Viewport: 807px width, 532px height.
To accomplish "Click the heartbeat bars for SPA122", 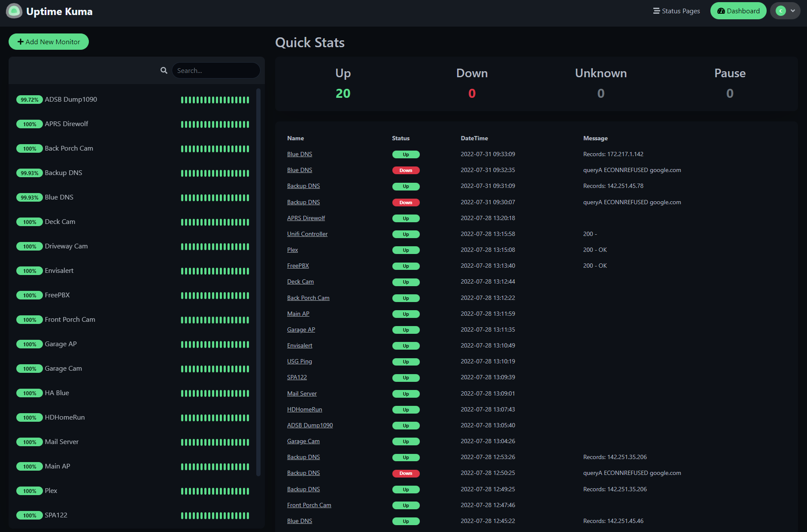I will tap(215, 516).
